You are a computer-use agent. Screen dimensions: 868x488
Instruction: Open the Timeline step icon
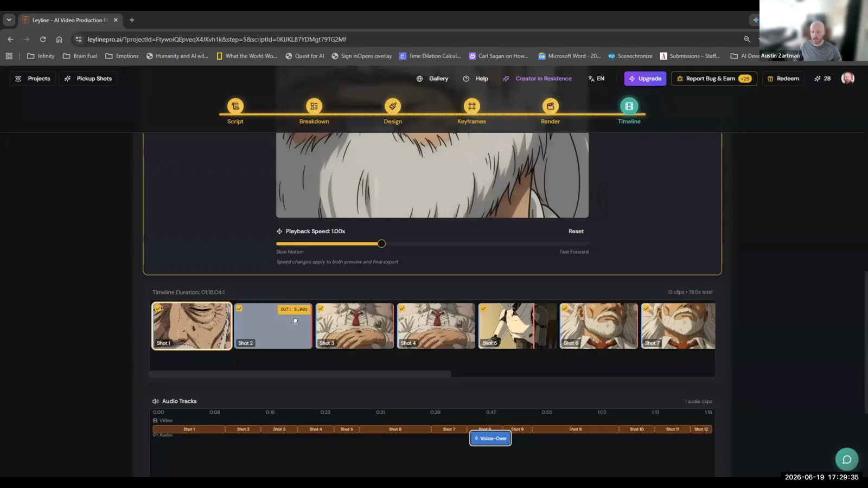[x=629, y=106]
